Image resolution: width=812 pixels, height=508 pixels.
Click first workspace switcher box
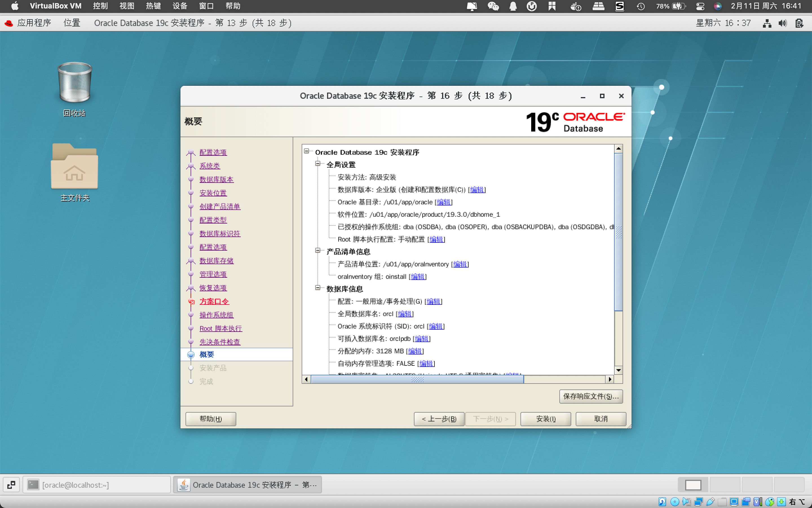pyautogui.click(x=693, y=485)
